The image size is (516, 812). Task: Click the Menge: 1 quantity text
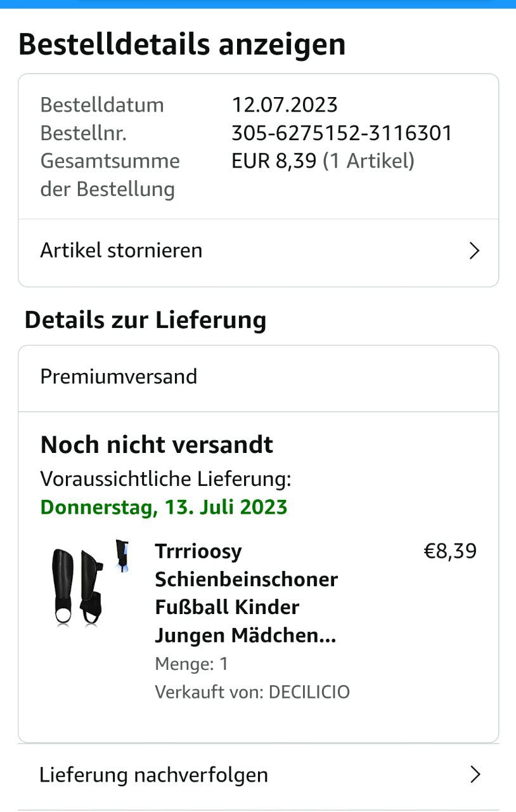pyautogui.click(x=191, y=664)
